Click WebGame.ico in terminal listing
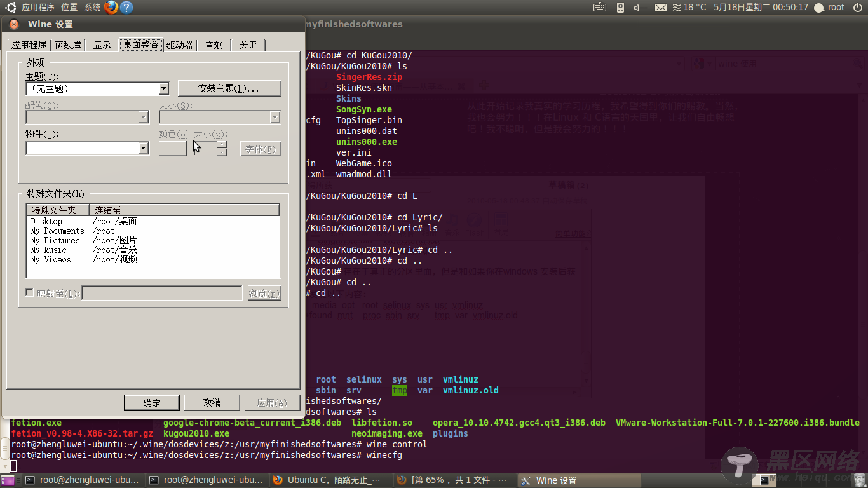 click(364, 163)
